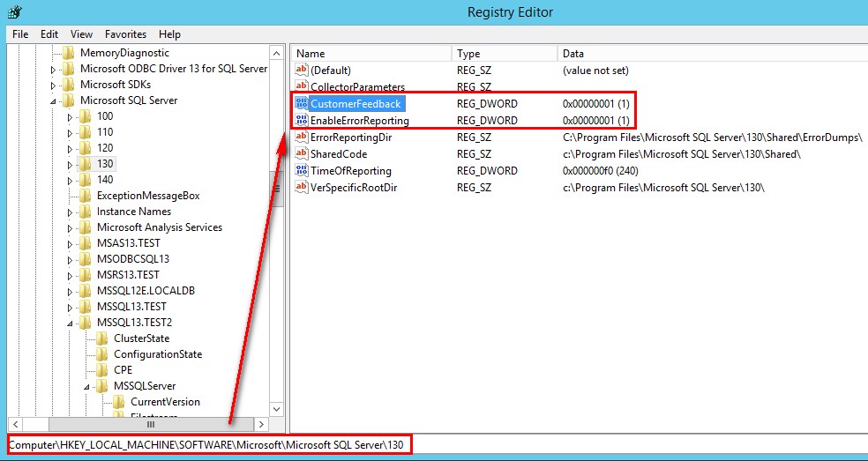Viewport: 868px width, 461px height.
Task: Click tree horizontal scroll left arrow
Action: tap(15, 424)
